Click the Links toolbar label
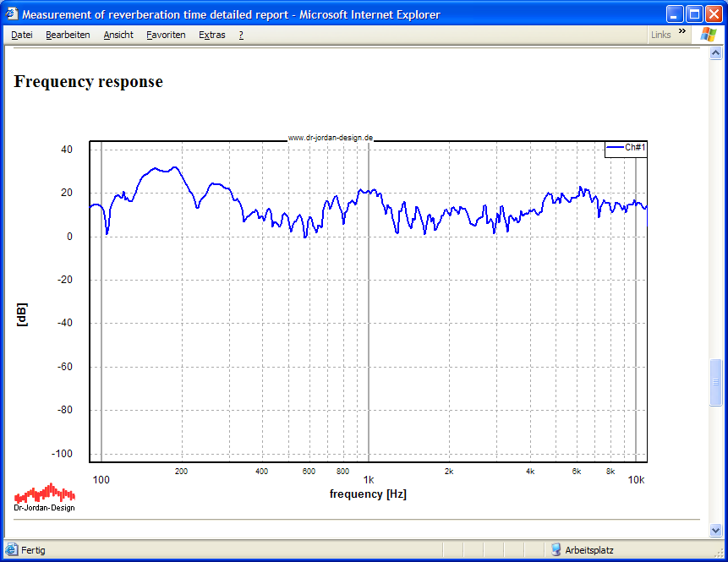 coord(661,35)
